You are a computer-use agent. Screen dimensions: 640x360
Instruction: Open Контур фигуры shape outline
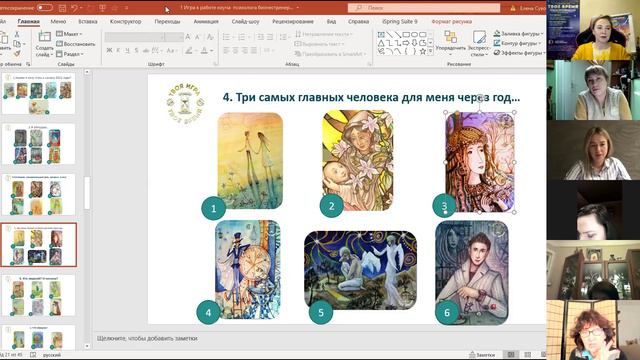pos(518,43)
